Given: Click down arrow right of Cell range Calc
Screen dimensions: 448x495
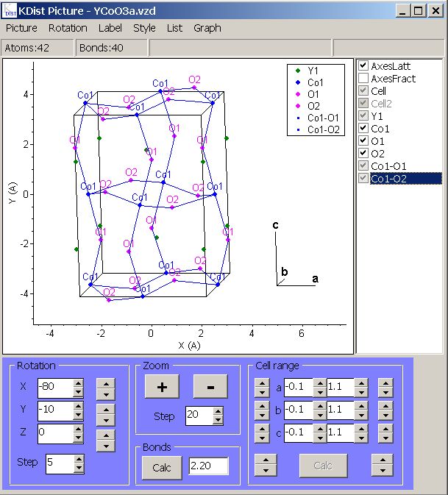Looking at the screenshot, I should point(383,471).
